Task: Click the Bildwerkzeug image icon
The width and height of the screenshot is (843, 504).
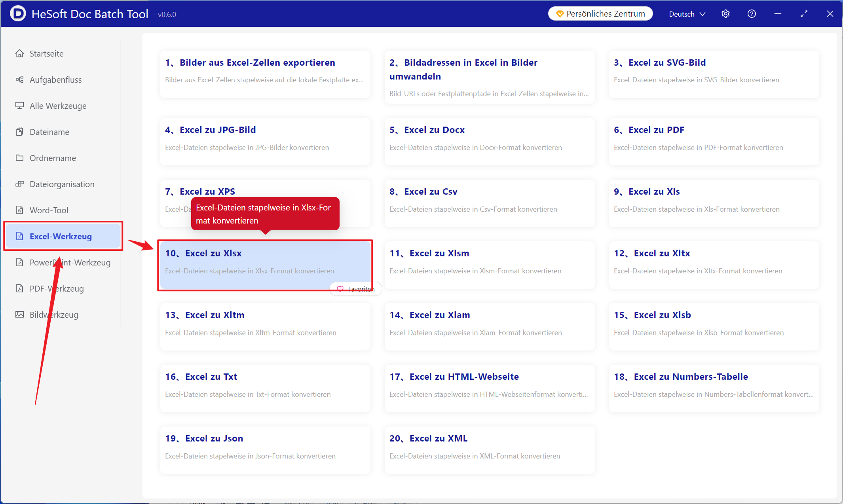Action: (19, 315)
